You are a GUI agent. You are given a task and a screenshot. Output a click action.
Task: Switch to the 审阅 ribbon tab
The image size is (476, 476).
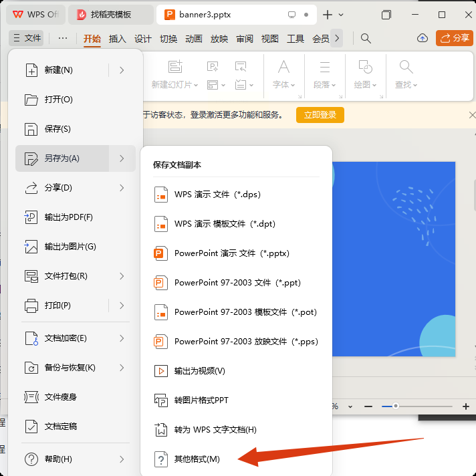click(245, 39)
